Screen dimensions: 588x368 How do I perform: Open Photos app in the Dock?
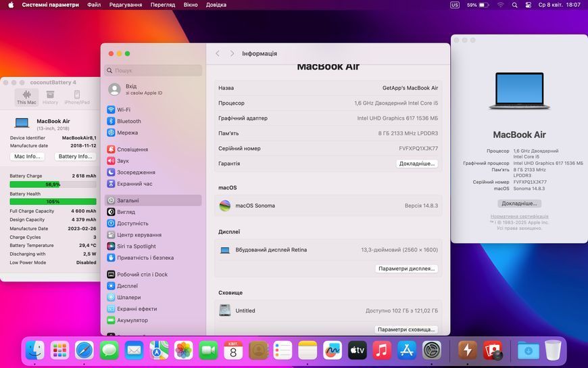coord(183,350)
